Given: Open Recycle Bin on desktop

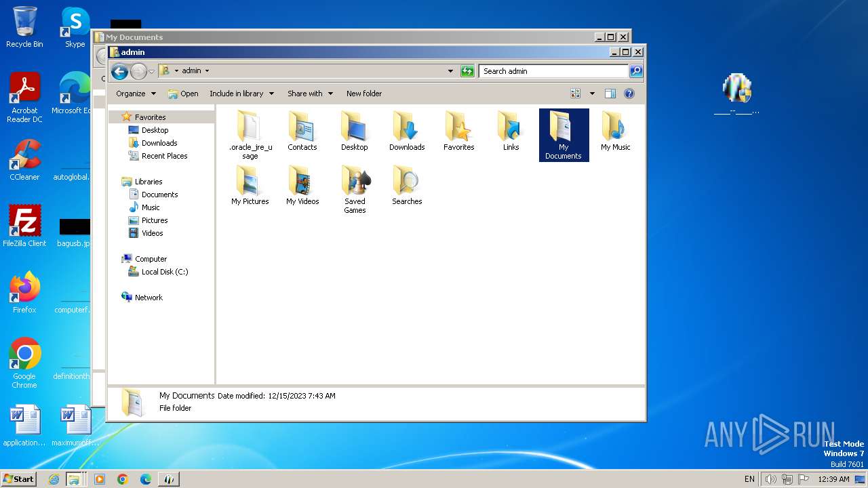Looking at the screenshot, I should point(24,27).
